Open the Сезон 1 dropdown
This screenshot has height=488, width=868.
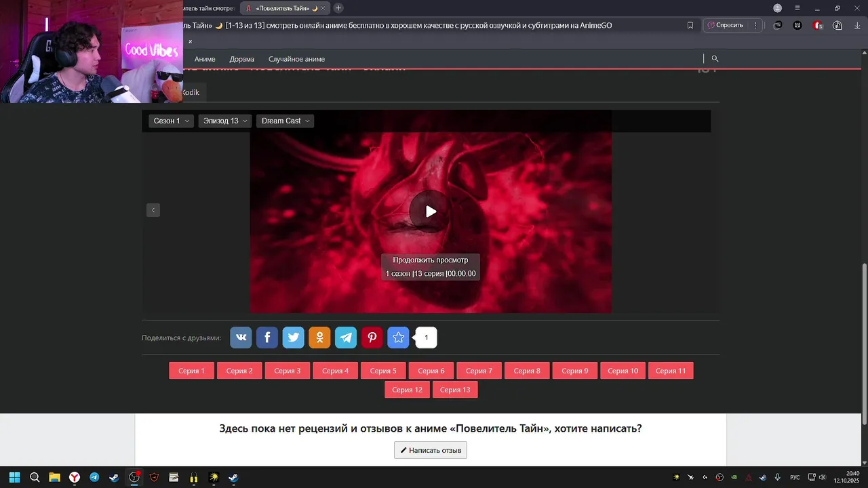(x=172, y=121)
